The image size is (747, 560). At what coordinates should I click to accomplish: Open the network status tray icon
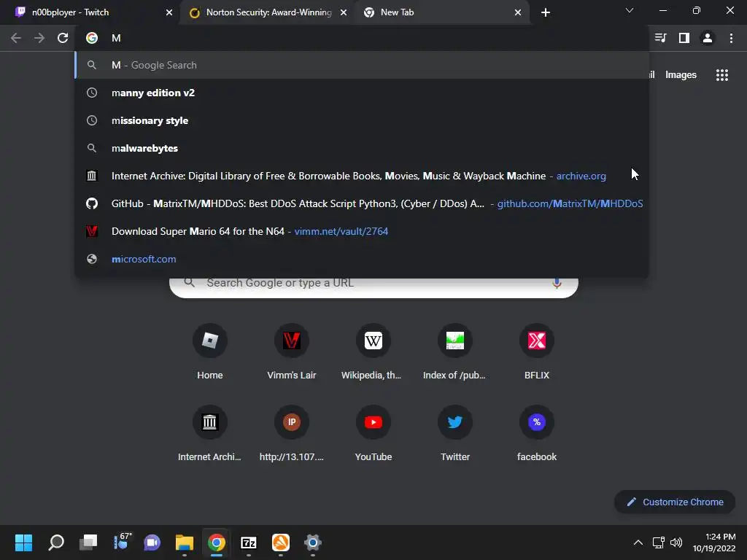(x=659, y=542)
